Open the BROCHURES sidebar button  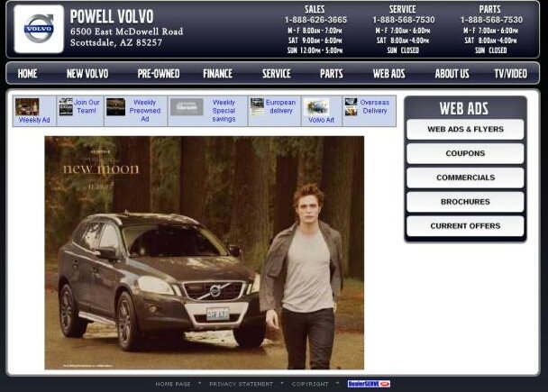(465, 202)
